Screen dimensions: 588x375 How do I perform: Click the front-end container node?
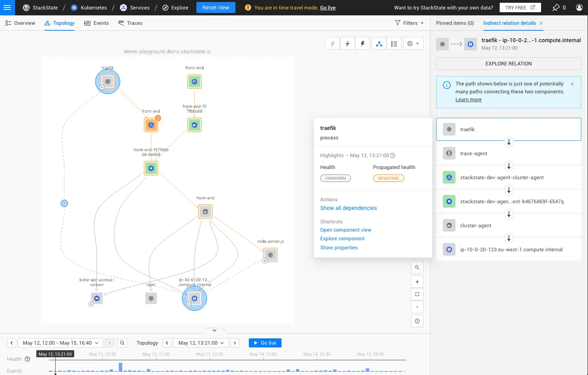205,212
